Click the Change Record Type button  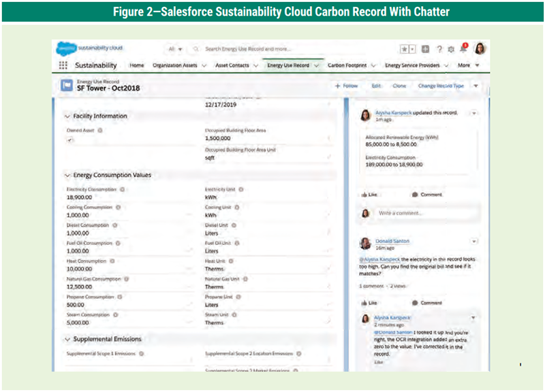point(441,86)
